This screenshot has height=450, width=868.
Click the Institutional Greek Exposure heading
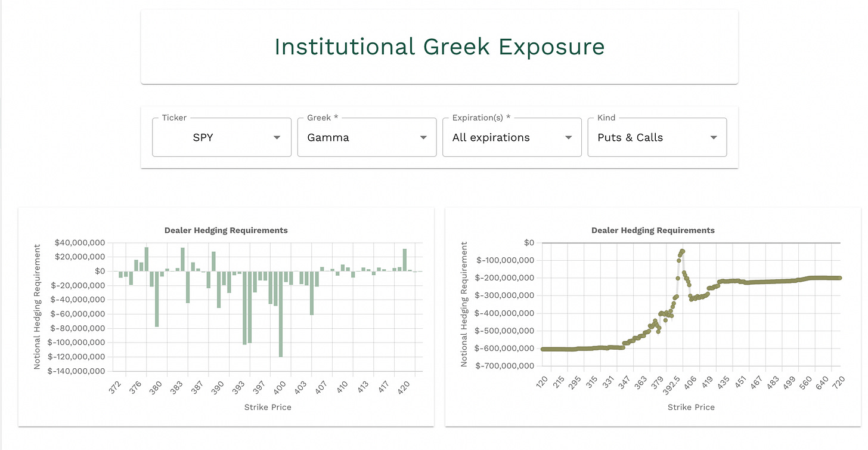click(439, 47)
